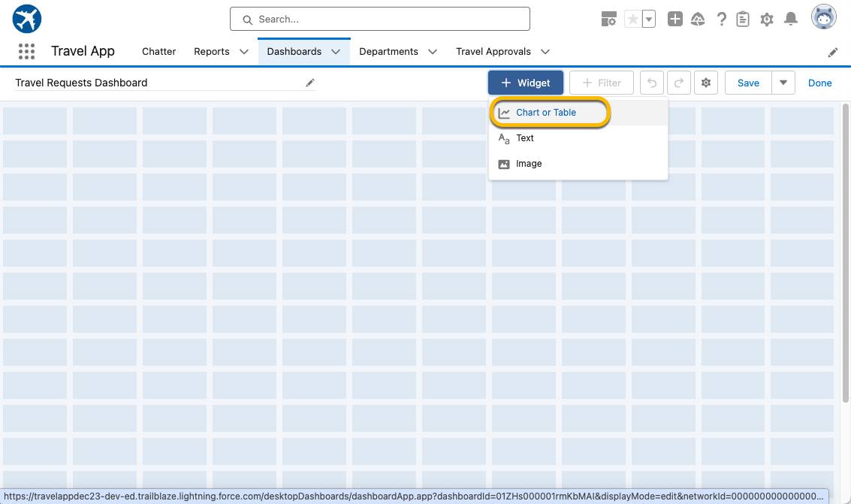Open the user profile avatar
Screen dimensions: 851x504
point(823,17)
